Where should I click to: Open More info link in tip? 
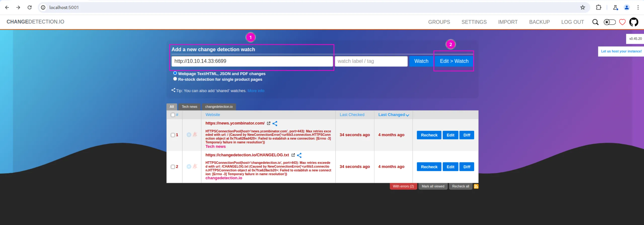click(256, 91)
